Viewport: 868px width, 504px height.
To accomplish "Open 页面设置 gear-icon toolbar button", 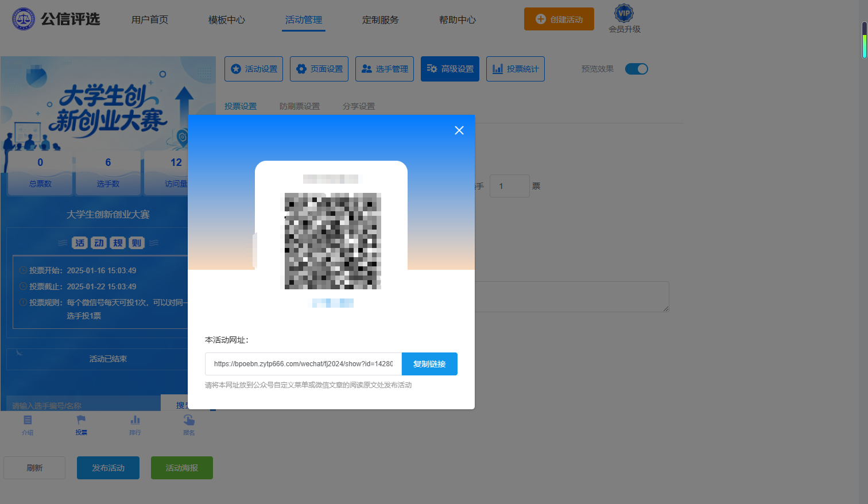I will coord(319,69).
